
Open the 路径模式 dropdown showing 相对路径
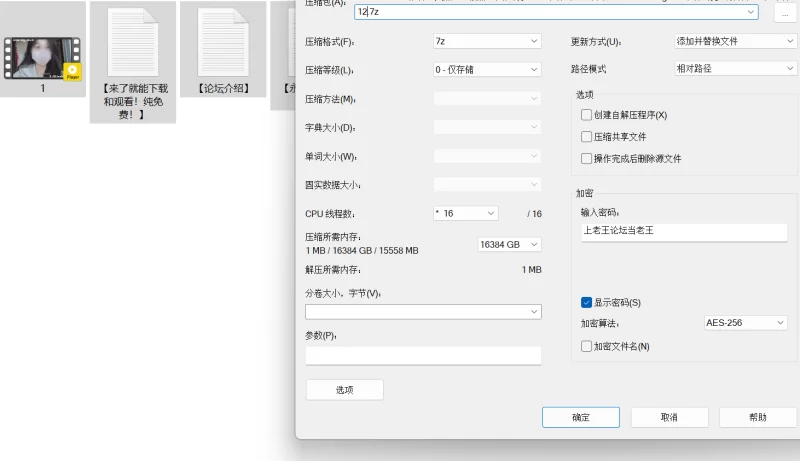click(735, 68)
